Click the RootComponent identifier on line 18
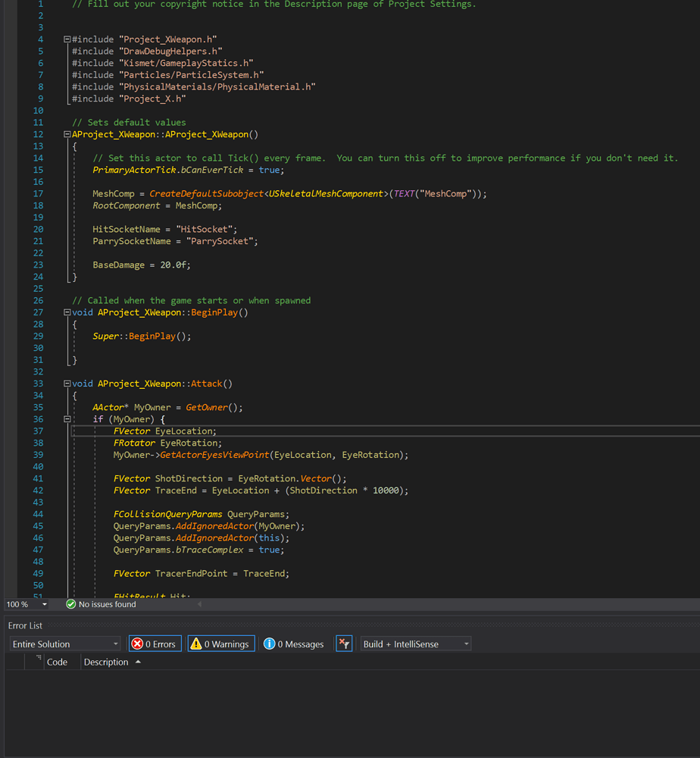The image size is (700, 758). 126,205
